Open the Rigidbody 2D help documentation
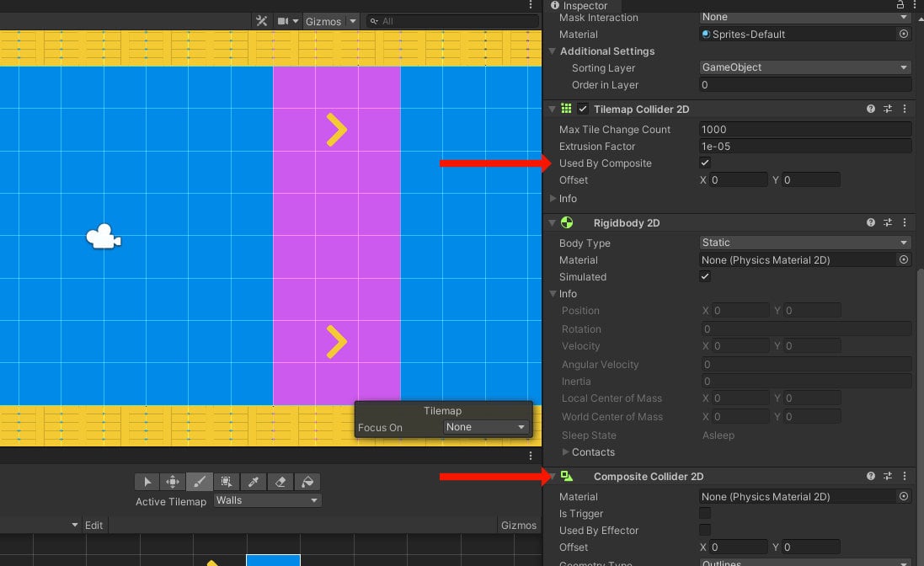This screenshot has width=924, height=566. click(871, 222)
